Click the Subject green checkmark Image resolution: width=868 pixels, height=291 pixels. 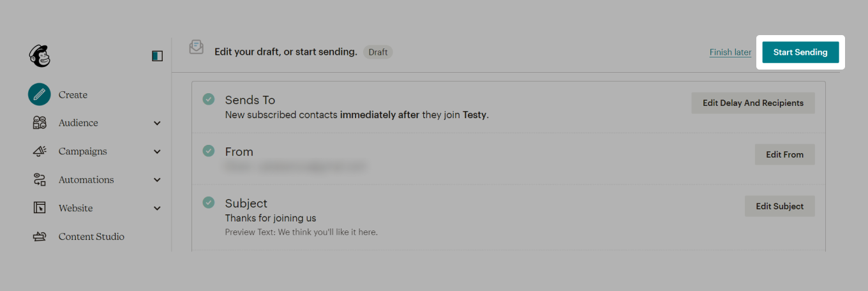pyautogui.click(x=208, y=202)
